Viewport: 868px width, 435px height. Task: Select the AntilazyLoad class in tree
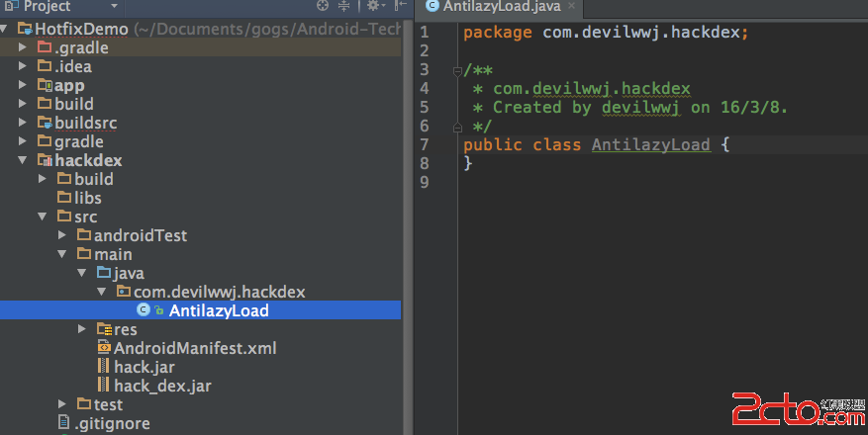tap(219, 310)
